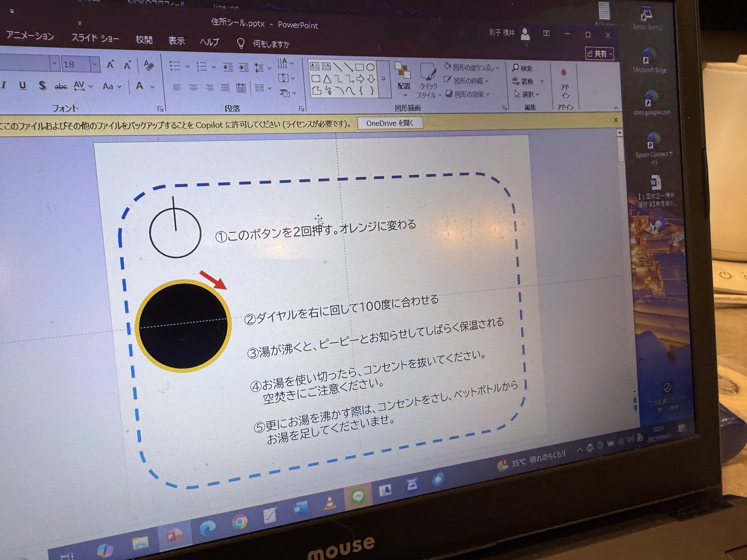The height and width of the screenshot is (560, 747).
Task: Open Google Chrome from the taskbar
Action: tap(240, 522)
